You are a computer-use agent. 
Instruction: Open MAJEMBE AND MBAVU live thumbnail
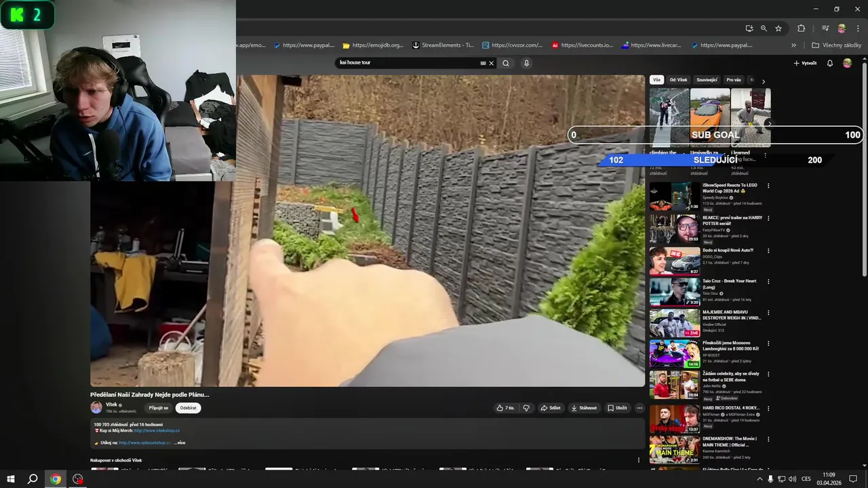pos(675,323)
